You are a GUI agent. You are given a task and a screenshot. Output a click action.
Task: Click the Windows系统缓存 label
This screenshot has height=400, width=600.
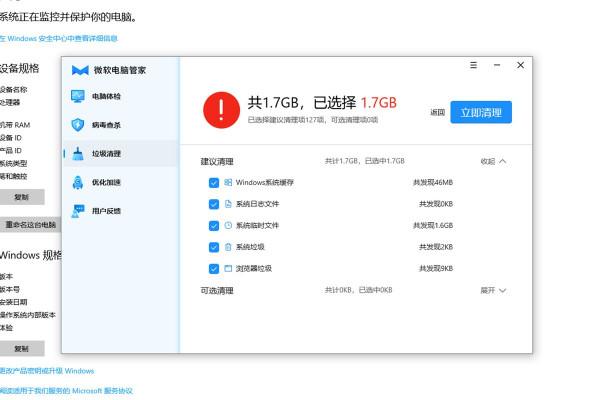pos(264,183)
